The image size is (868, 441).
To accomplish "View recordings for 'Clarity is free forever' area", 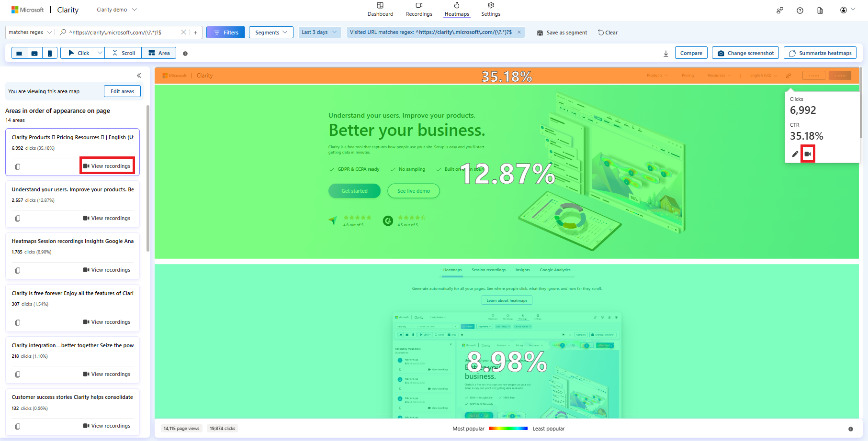I will pos(107,322).
